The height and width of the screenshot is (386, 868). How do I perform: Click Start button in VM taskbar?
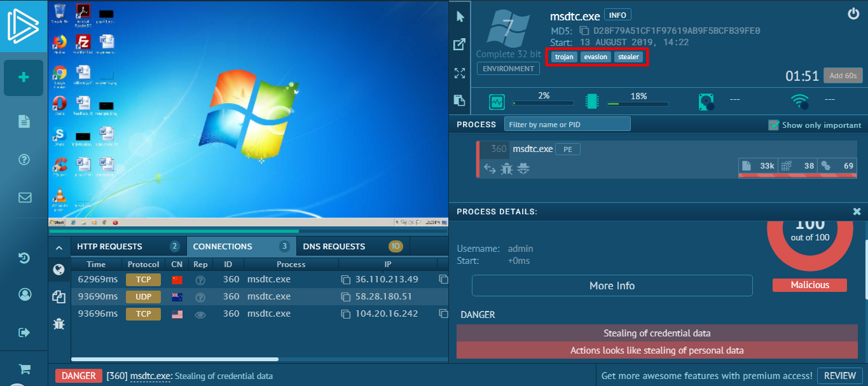(x=58, y=223)
